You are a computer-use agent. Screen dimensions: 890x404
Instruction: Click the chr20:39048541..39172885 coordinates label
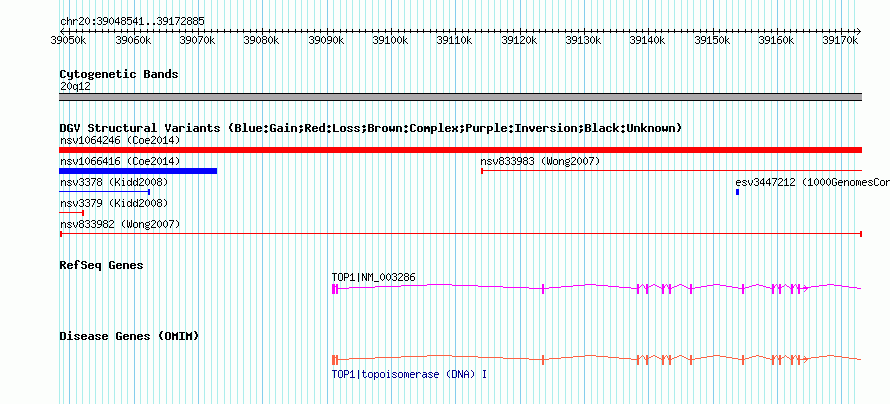(132, 22)
